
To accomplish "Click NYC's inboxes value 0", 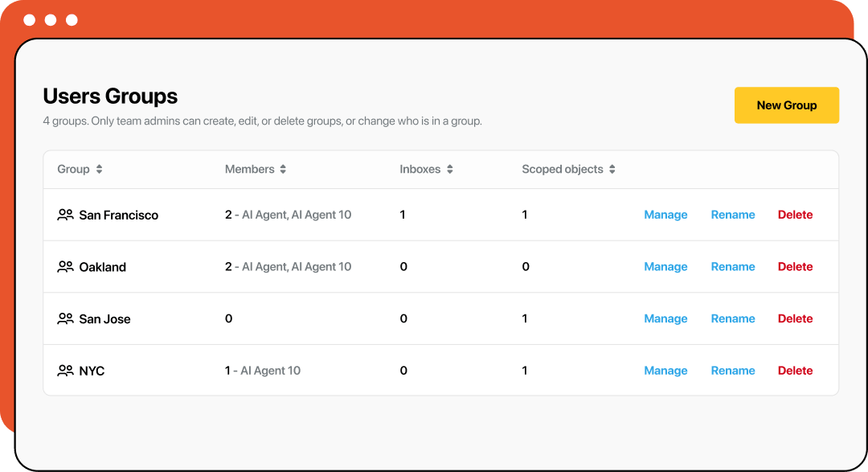I will point(403,371).
